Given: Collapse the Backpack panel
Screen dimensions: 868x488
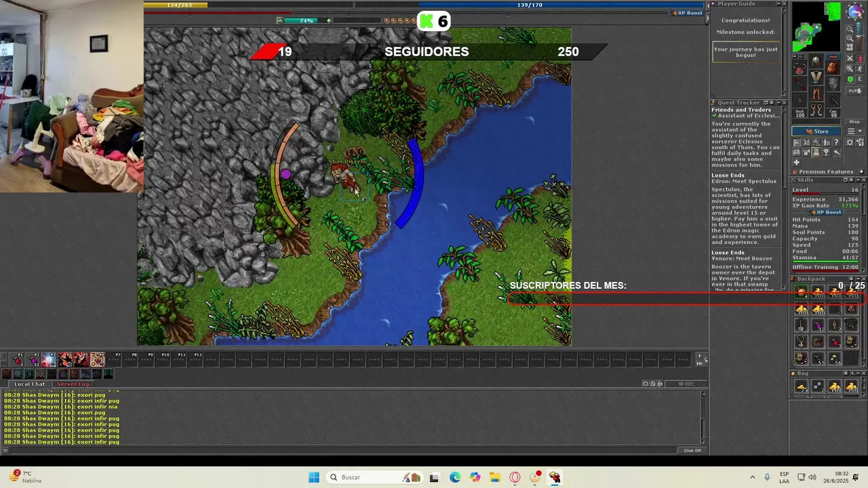Looking at the screenshot, I should pyautogui.click(x=859, y=279).
